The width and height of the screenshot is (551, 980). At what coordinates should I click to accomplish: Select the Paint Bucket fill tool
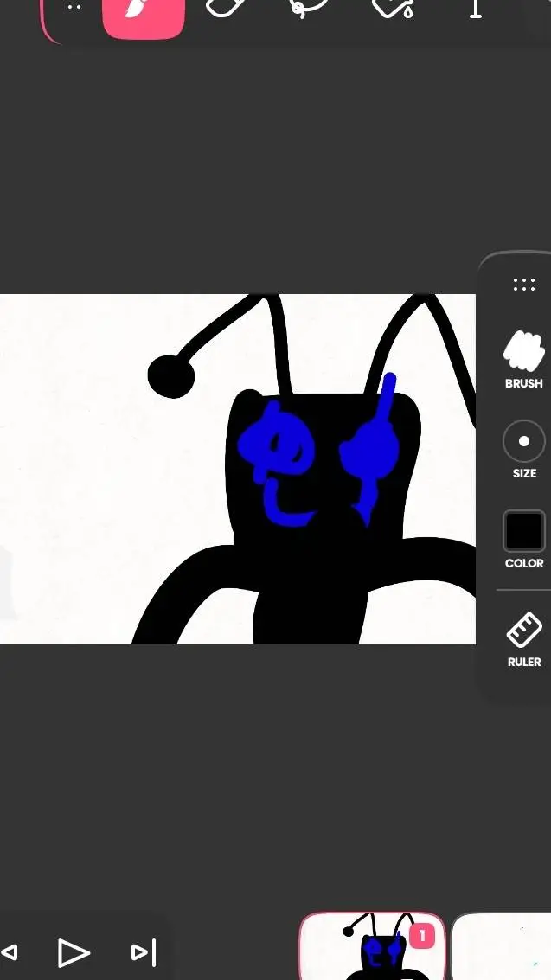392,9
